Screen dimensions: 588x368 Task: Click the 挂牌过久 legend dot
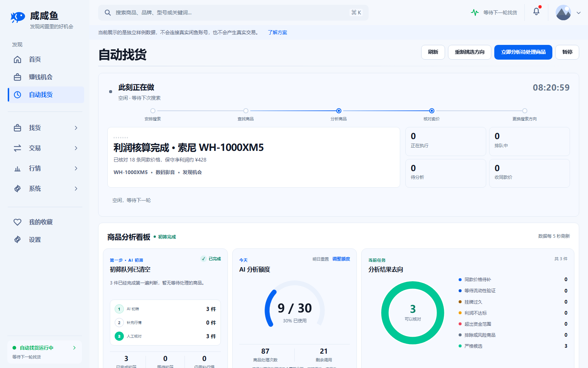[x=460, y=302]
